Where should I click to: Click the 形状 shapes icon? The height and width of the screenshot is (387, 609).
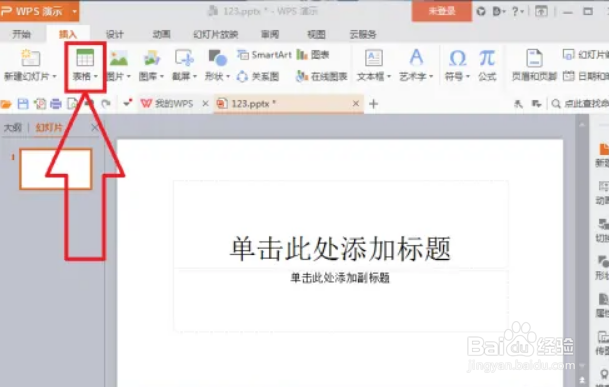218,58
